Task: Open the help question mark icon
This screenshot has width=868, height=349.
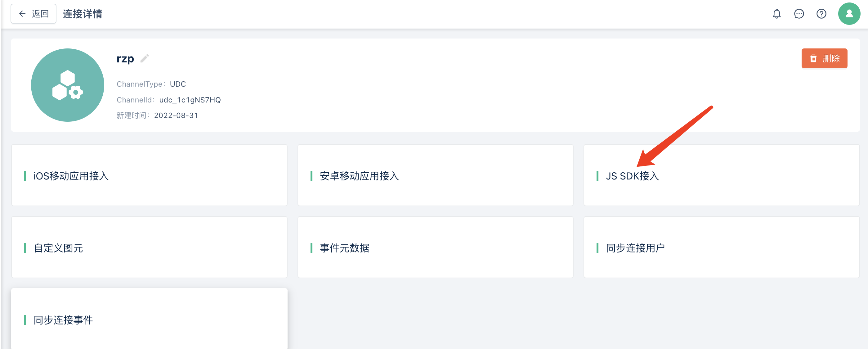Action: [x=821, y=14]
